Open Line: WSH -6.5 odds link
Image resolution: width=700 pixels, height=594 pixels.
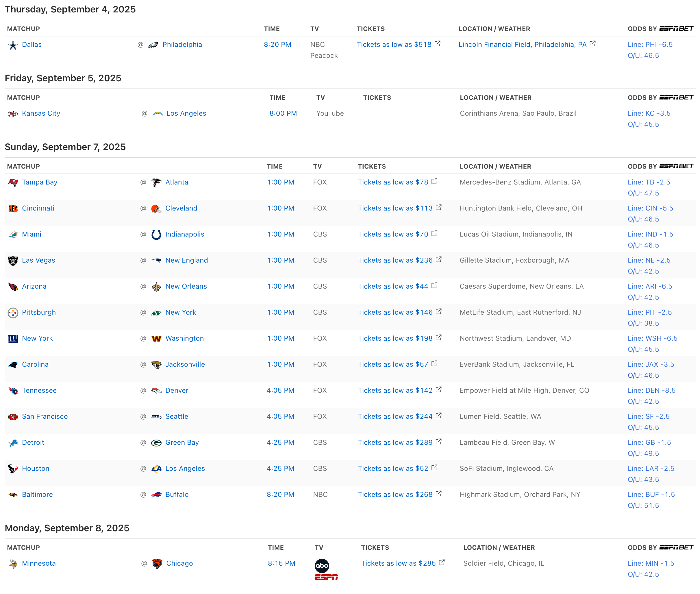[652, 338]
